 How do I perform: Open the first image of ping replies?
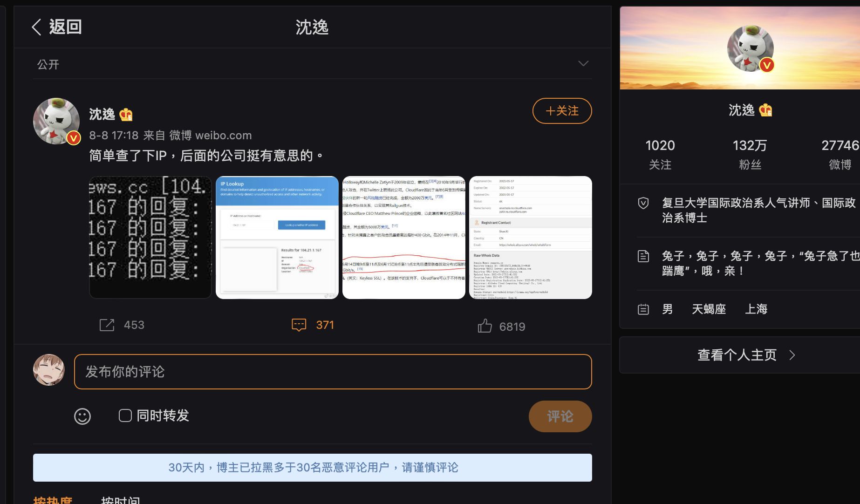coord(150,238)
